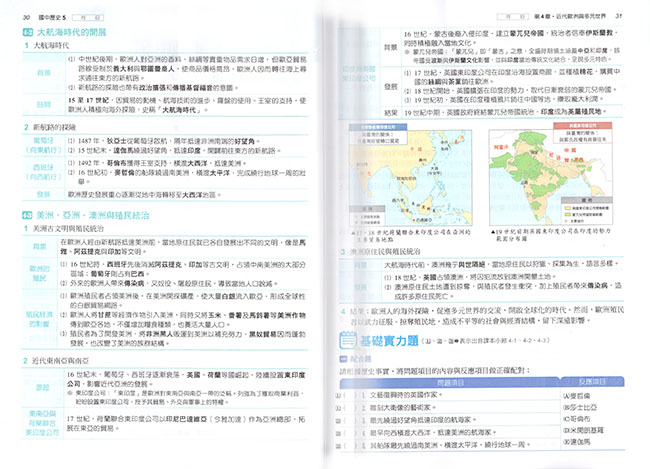Click subsection title 1 美洲古文明與殖民統治
The height and width of the screenshot is (469, 650).
coord(64,228)
